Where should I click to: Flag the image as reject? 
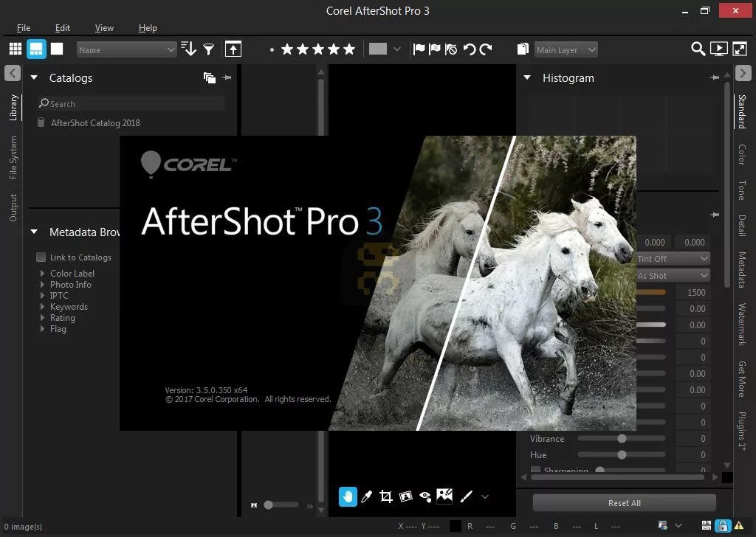[x=434, y=49]
